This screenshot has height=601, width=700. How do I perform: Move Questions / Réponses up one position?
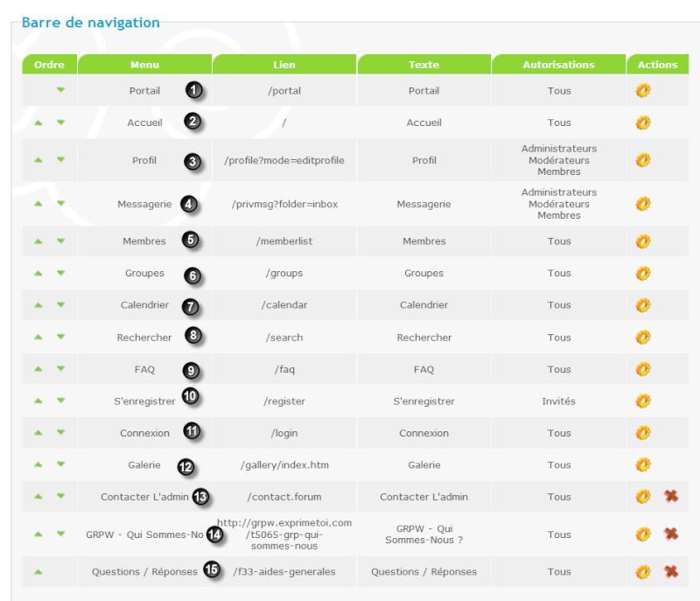pyautogui.click(x=38, y=572)
